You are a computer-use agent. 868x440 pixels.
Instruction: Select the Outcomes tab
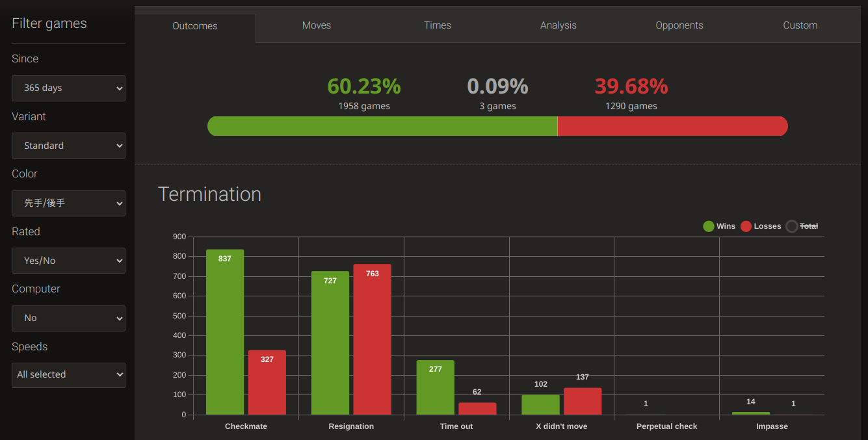(x=195, y=26)
